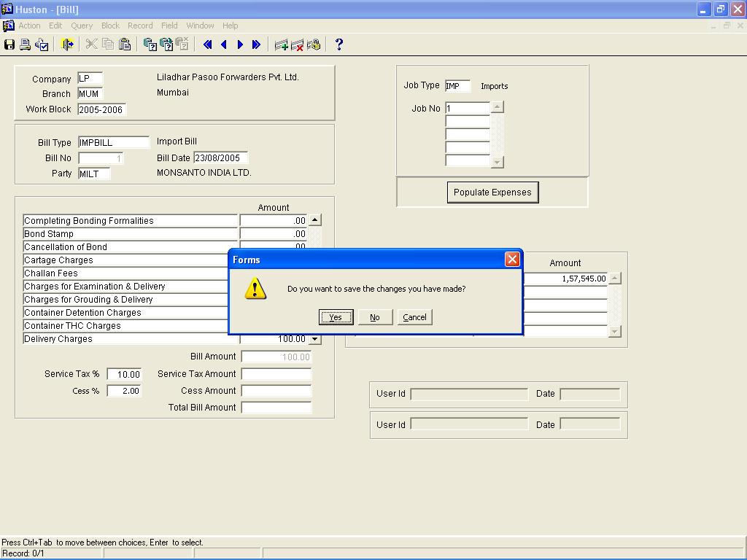747x560 pixels.
Task: Click Yes to save the changes
Action: (336, 317)
